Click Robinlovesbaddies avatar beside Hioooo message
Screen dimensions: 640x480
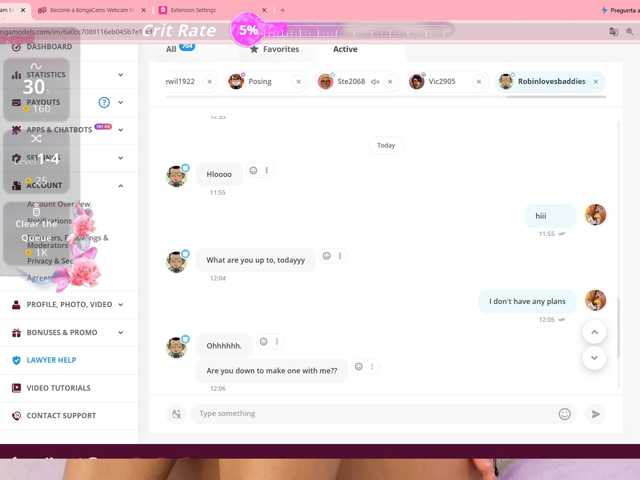coord(177,176)
